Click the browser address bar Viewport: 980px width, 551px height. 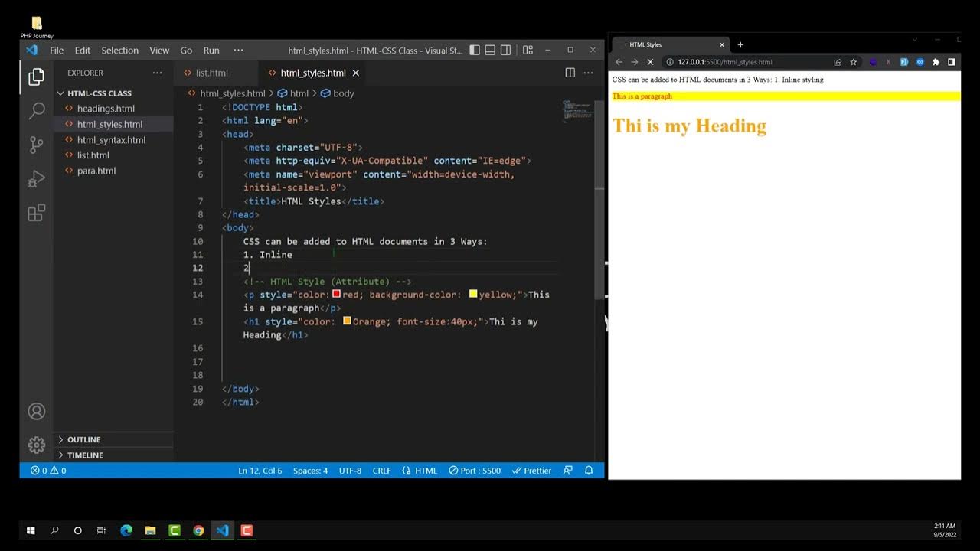pyautogui.click(x=746, y=62)
